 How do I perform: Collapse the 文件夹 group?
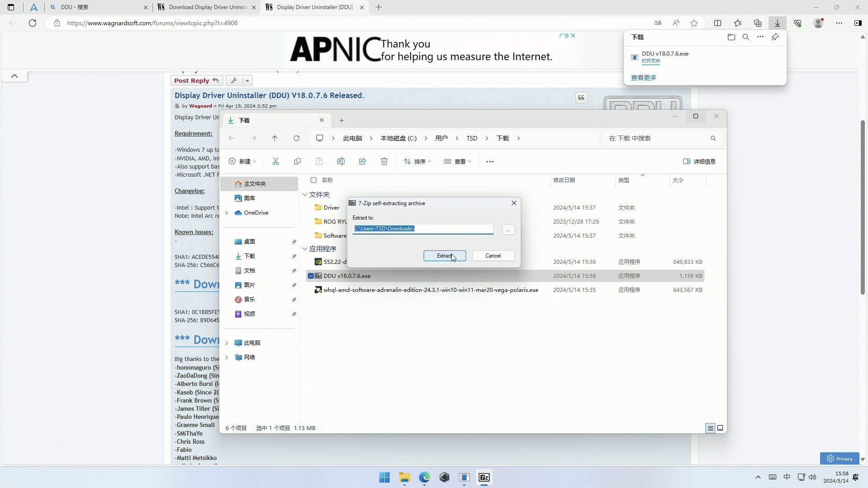pos(305,194)
